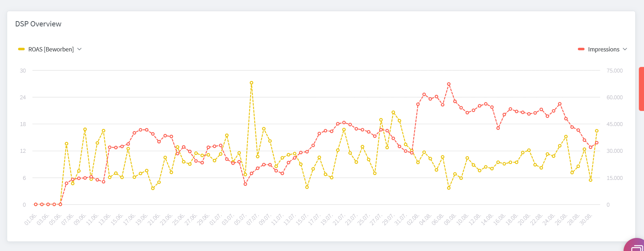Screen dimensions: 644x251
Task: Select the highest red Impressions data point
Action: click(x=449, y=84)
